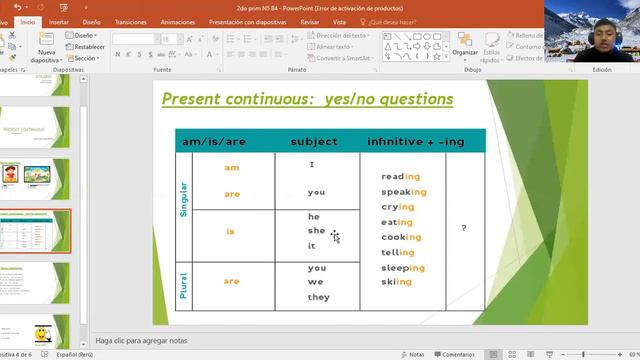The height and width of the screenshot is (360, 640).
Task: Click Contorno de forma button
Action: [x=525, y=47]
